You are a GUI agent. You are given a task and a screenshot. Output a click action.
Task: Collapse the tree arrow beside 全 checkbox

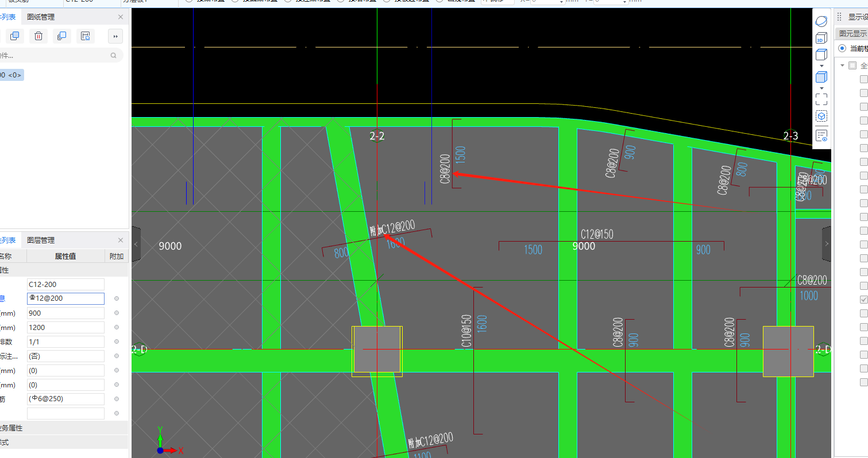[x=843, y=65]
